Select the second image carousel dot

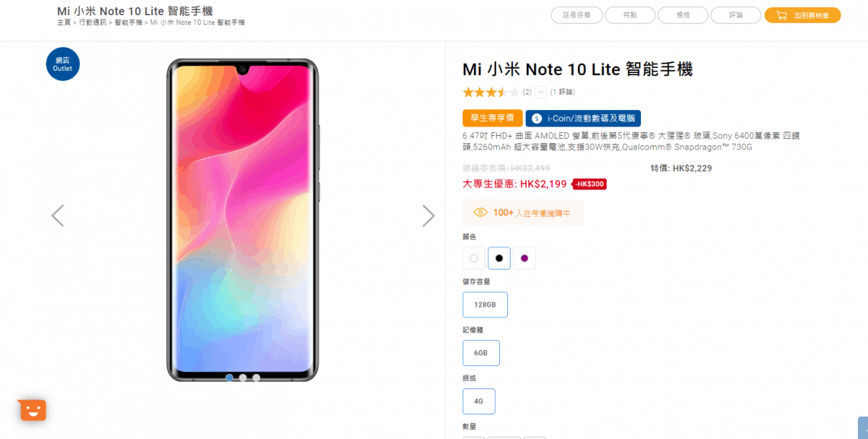point(243,378)
